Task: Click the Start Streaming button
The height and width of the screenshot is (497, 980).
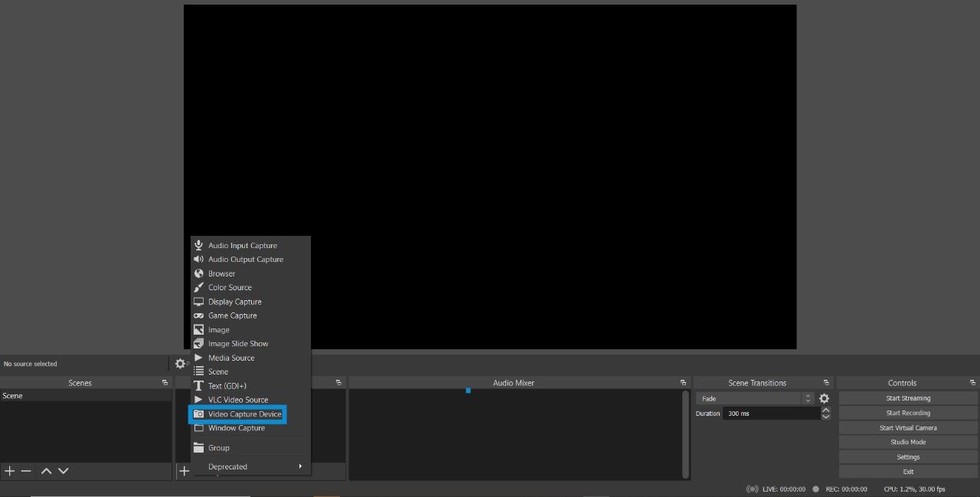Action: 907,397
